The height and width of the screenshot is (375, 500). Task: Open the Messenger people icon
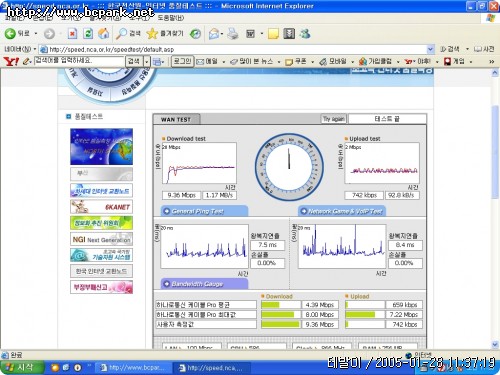pos(305,33)
